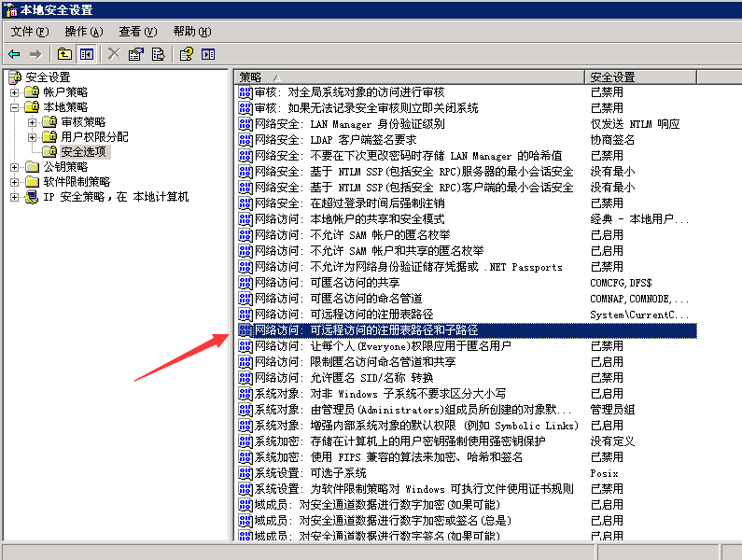Open the 文件(F) menu
The width and height of the screenshot is (742, 560).
tap(29, 32)
